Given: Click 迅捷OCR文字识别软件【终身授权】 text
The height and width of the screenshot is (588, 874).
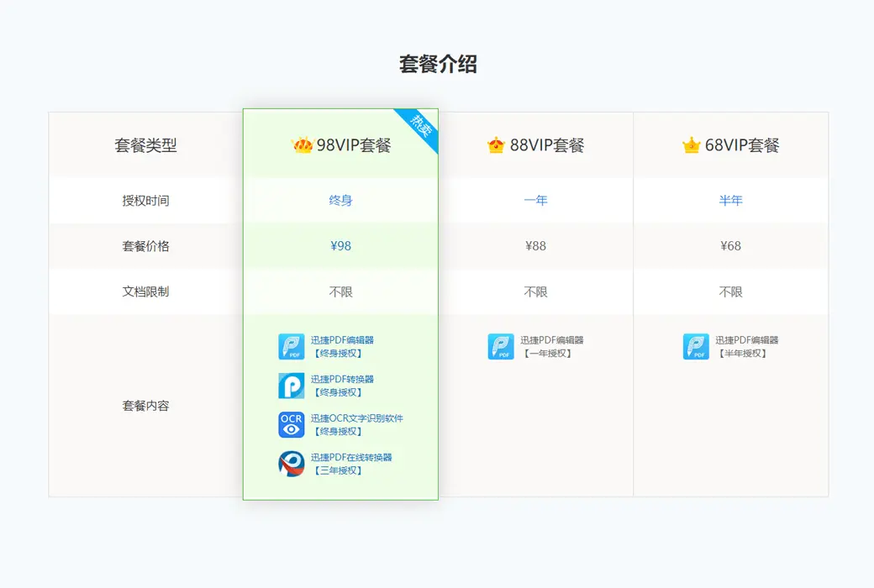Looking at the screenshot, I should 356,425.
